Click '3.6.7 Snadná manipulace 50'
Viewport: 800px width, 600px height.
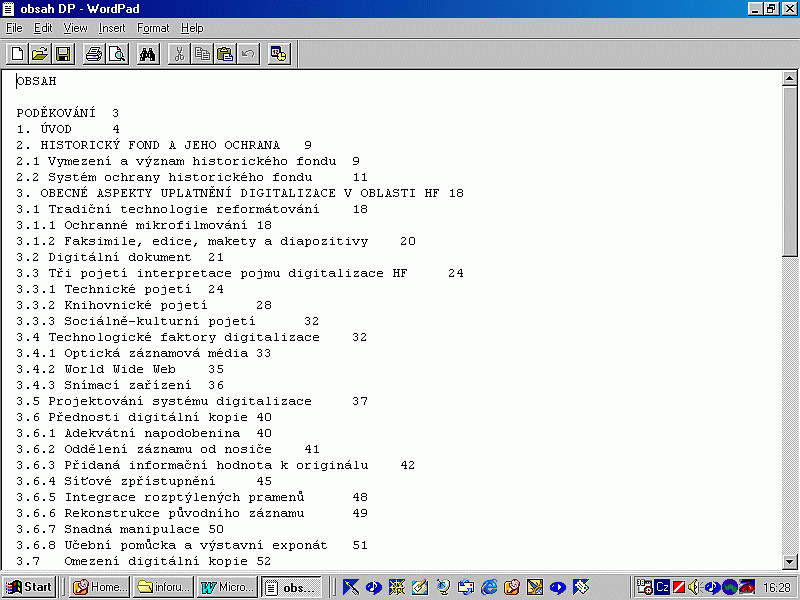[x=120, y=529]
